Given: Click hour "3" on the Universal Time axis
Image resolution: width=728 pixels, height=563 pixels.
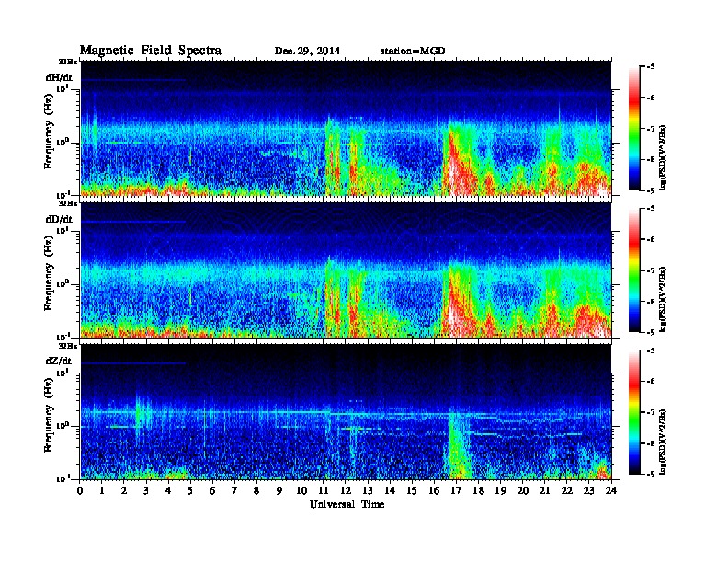Looking at the screenshot, I should pos(147,491).
